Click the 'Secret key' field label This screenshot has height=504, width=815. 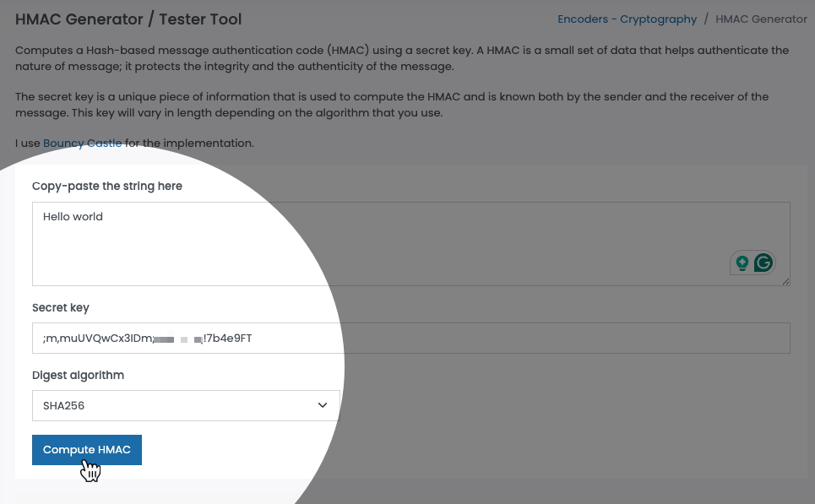[61, 307]
